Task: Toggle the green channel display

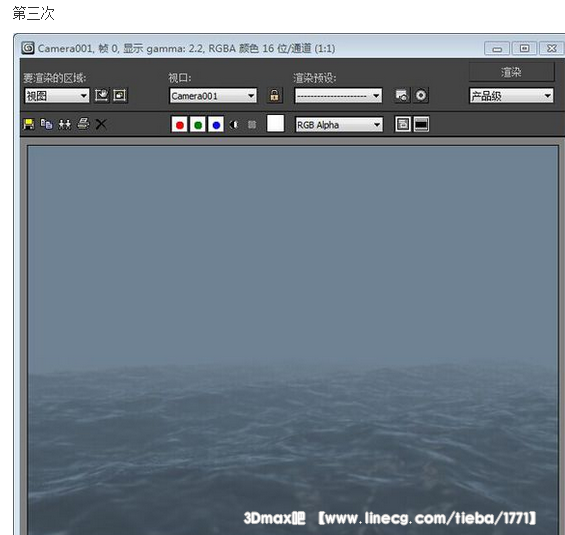Action: click(x=198, y=125)
